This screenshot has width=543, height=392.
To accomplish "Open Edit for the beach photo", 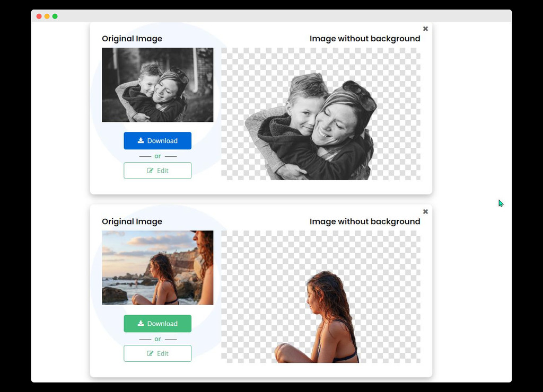I will 157,353.
